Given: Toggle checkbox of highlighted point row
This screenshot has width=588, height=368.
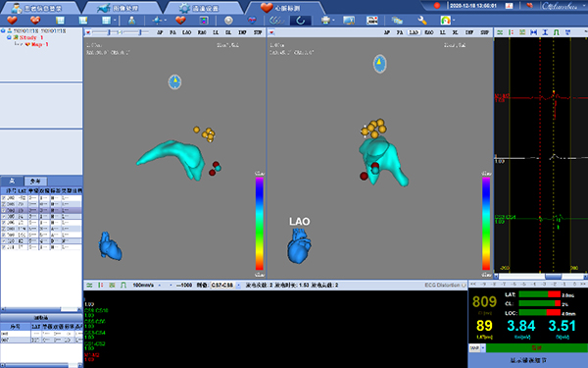Looking at the screenshot, I should [3, 211].
